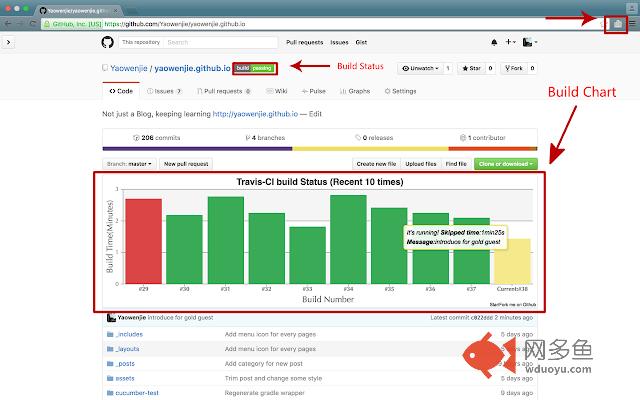View the 1 contributor
This screenshot has width=640, height=400.
[x=483, y=138]
